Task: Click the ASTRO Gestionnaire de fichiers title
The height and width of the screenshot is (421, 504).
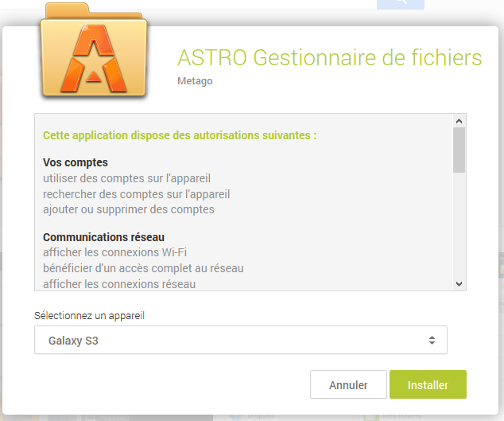Action: [x=329, y=58]
